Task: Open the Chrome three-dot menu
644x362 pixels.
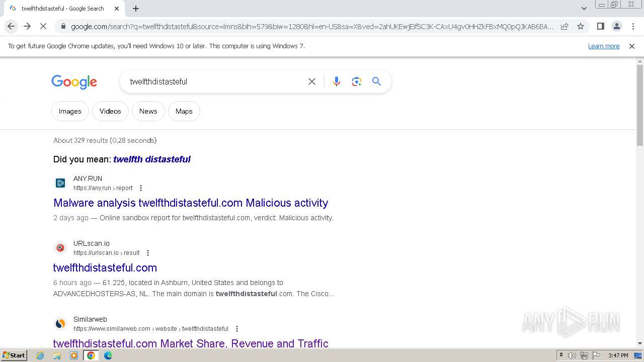Action: (633, 26)
